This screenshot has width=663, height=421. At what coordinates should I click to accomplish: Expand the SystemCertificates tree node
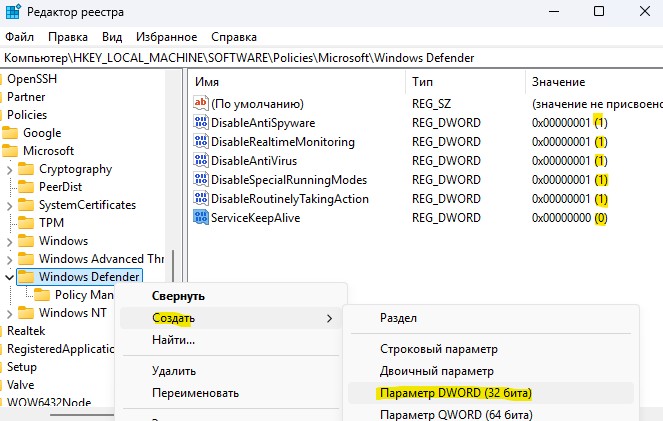pyautogui.click(x=10, y=206)
